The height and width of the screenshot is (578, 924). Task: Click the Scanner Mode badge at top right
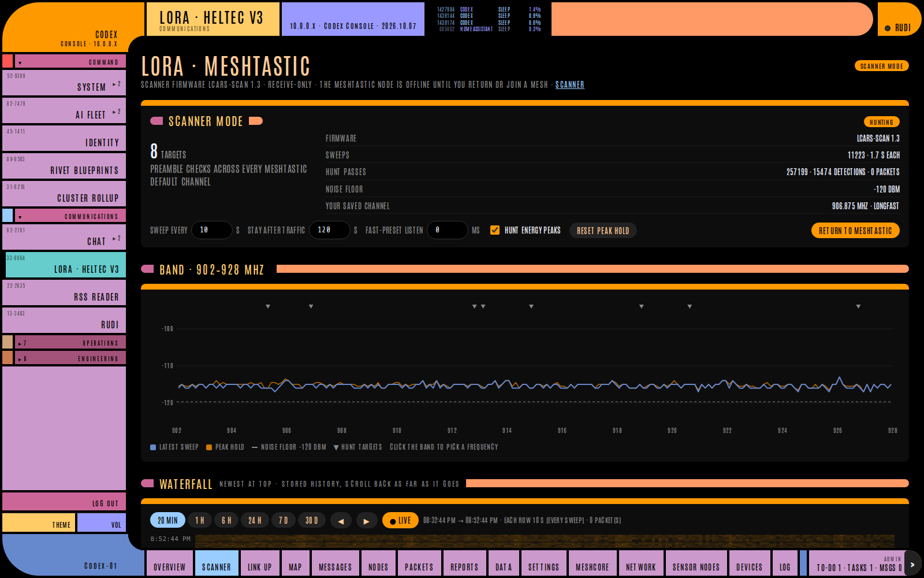882,66
